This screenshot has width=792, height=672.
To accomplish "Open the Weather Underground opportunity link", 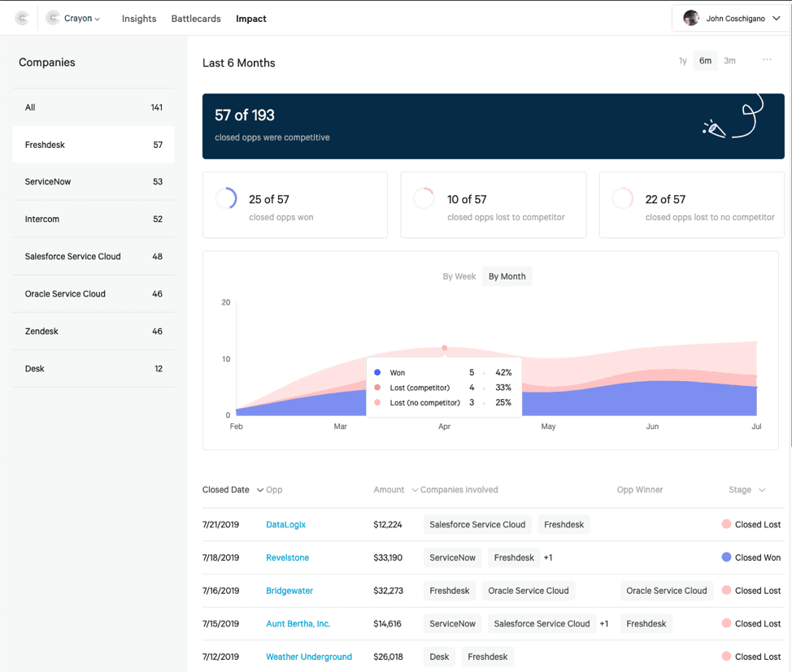I will coord(308,657).
